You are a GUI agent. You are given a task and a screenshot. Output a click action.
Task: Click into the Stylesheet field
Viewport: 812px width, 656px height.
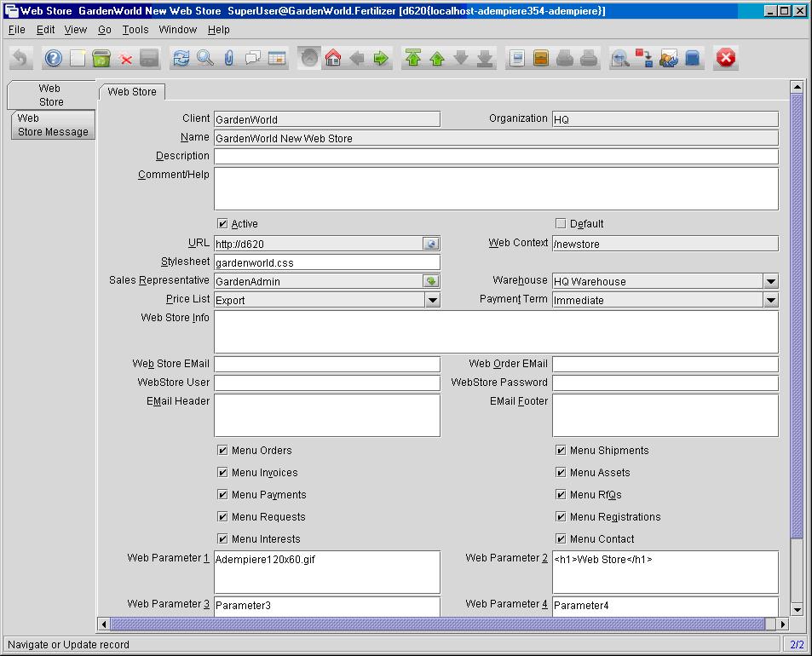(x=327, y=262)
